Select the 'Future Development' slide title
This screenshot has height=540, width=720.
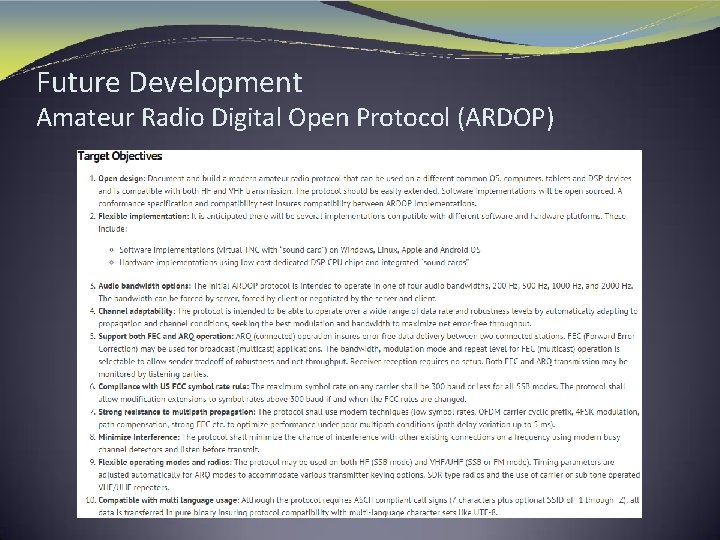(169, 82)
